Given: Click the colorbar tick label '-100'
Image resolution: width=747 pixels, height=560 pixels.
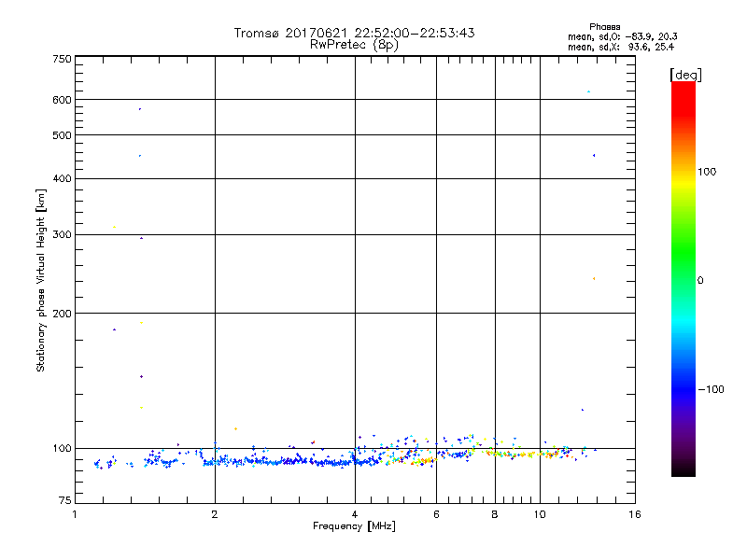Looking at the screenshot, I should coord(711,389).
